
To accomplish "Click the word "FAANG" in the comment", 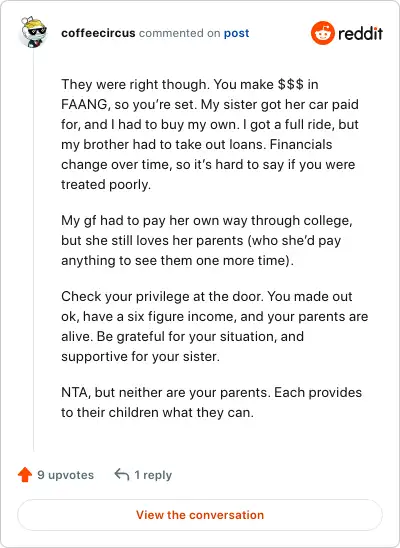I will coord(84,104).
